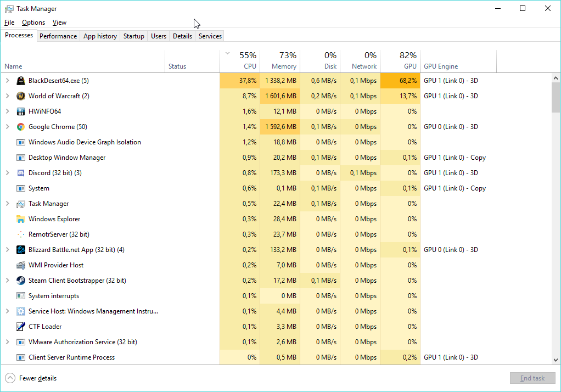Click the Blizzard Battle.net App icon
Image resolution: width=561 pixels, height=392 pixels.
pyautogui.click(x=21, y=250)
